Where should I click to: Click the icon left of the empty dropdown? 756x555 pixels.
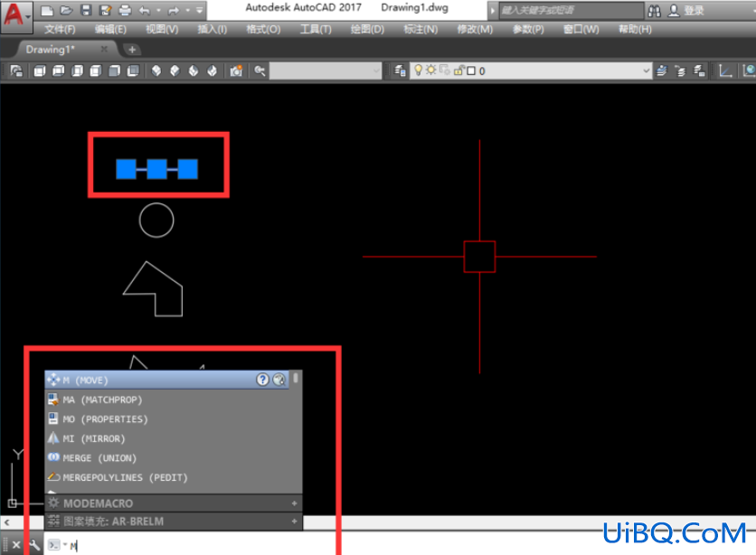[260, 71]
